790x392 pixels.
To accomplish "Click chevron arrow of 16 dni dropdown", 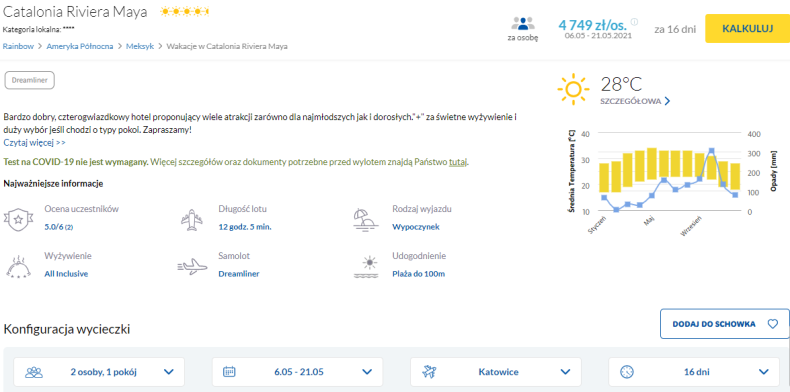I will coord(763,372).
